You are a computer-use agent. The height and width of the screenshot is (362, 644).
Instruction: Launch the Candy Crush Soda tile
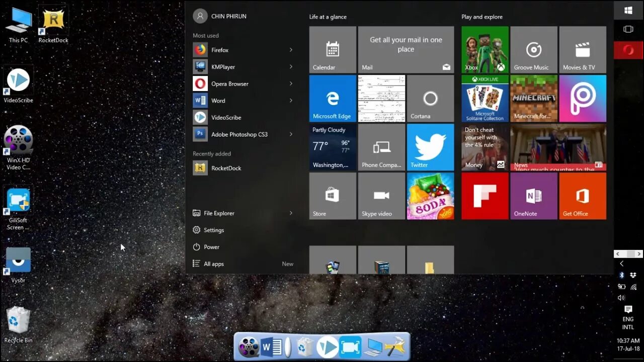click(430, 196)
